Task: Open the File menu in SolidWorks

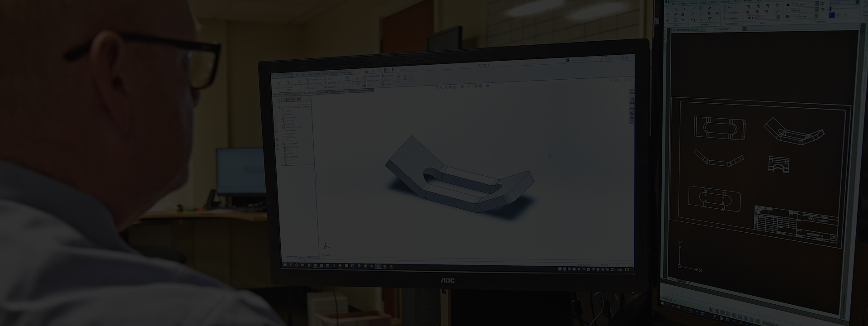Action: 297,75
